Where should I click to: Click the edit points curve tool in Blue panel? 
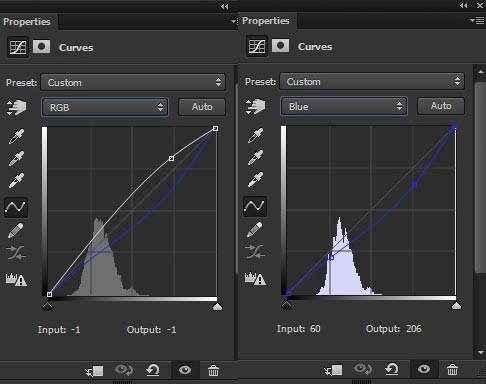[255, 206]
